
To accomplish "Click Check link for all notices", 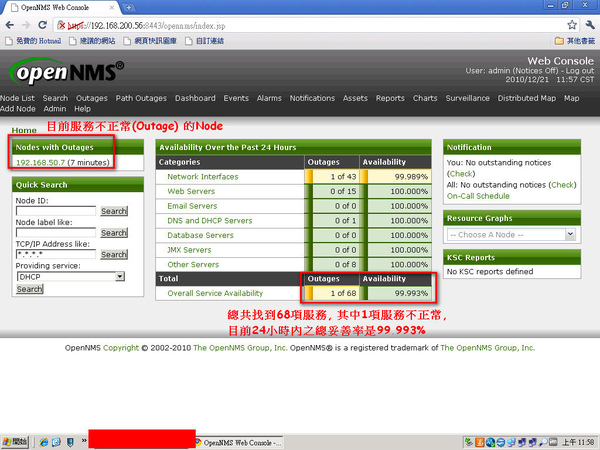I will point(563,185).
